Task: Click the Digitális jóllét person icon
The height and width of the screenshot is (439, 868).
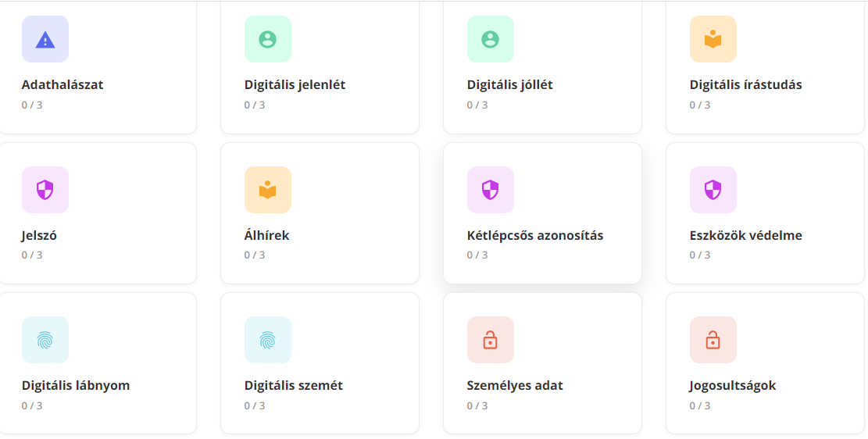Action: (x=491, y=39)
